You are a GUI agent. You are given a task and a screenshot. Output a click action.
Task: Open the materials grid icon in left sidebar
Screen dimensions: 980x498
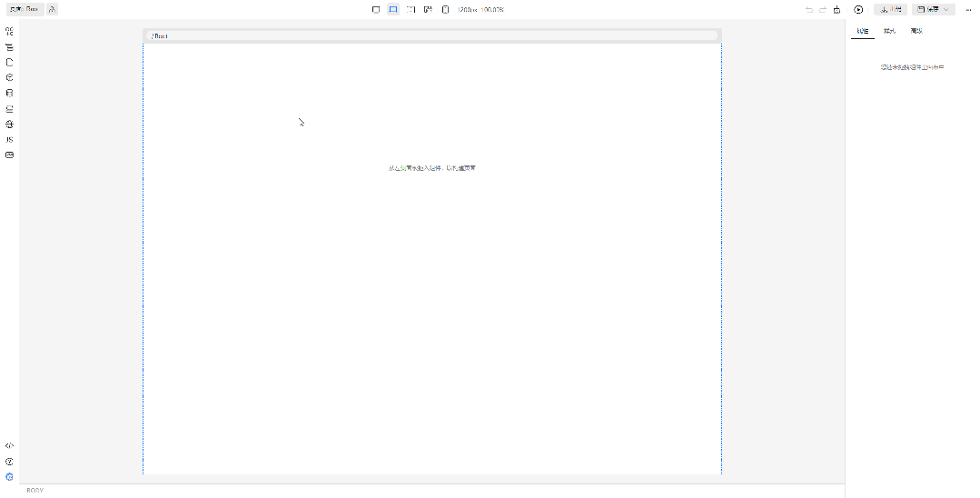click(x=9, y=31)
